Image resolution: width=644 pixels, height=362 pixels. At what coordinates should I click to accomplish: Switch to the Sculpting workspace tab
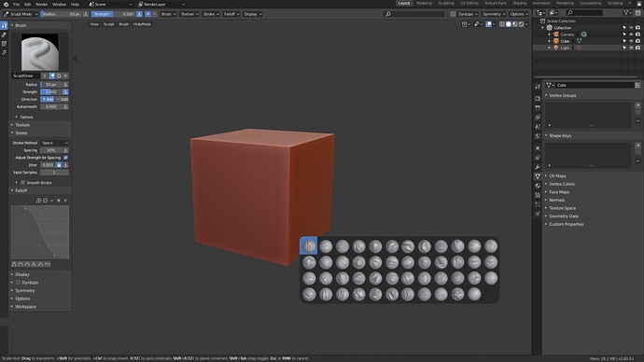445,4
